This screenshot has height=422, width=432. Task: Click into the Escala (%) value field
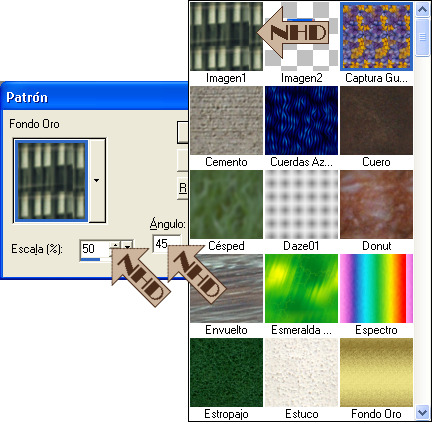click(x=95, y=249)
